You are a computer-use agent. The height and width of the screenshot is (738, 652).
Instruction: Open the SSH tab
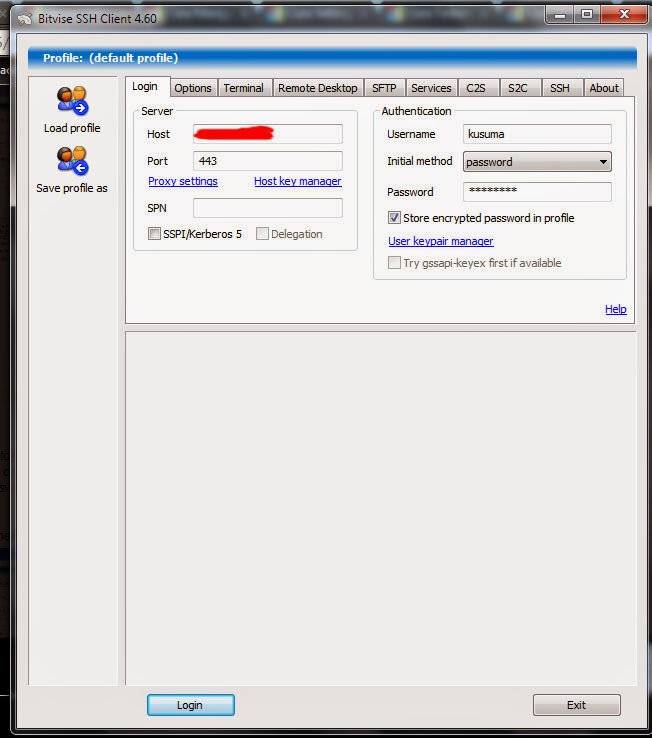[x=560, y=88]
